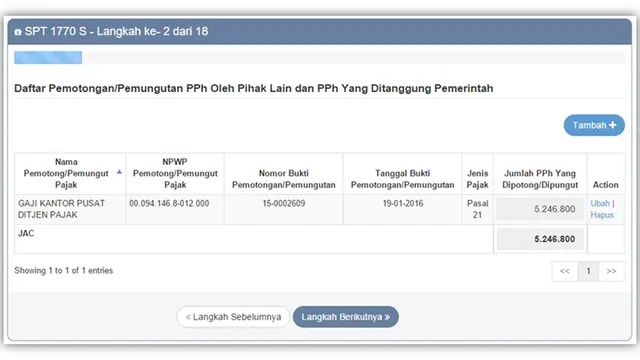Click the Jenis Pajak column header

pyautogui.click(x=478, y=173)
